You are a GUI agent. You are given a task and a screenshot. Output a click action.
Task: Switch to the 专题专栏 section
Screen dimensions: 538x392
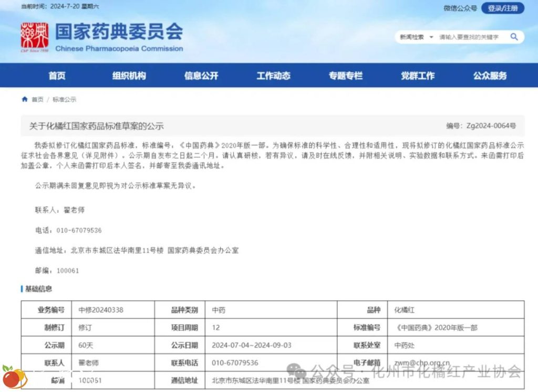pyautogui.click(x=345, y=76)
